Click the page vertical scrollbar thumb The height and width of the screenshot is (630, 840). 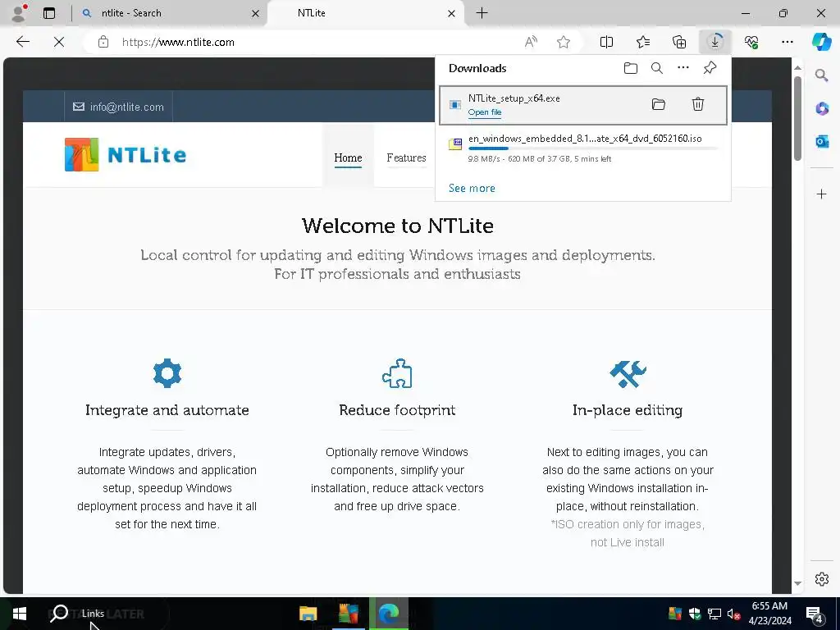[797, 118]
